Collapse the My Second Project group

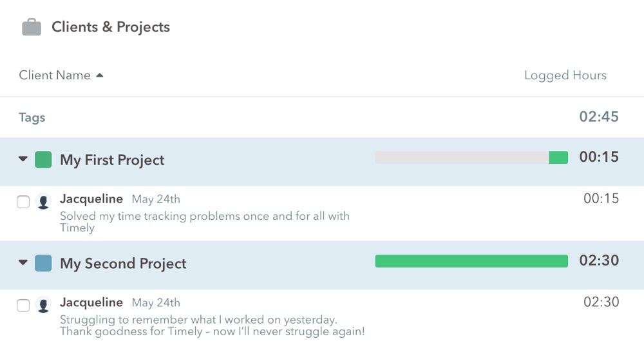(x=23, y=262)
